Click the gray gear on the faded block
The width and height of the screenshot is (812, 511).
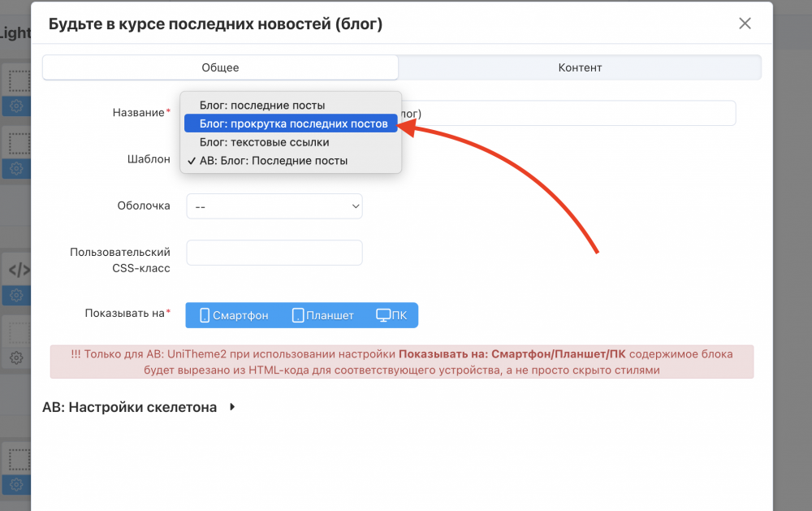(15, 357)
